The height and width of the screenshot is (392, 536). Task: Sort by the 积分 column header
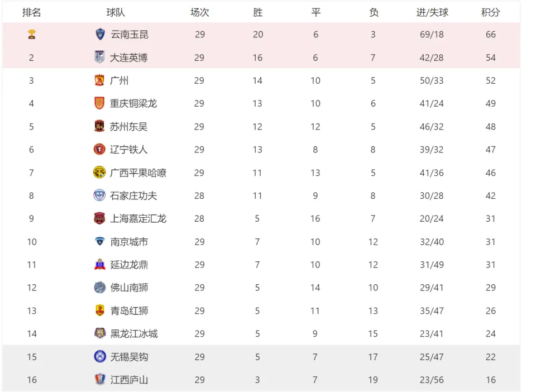click(x=491, y=13)
